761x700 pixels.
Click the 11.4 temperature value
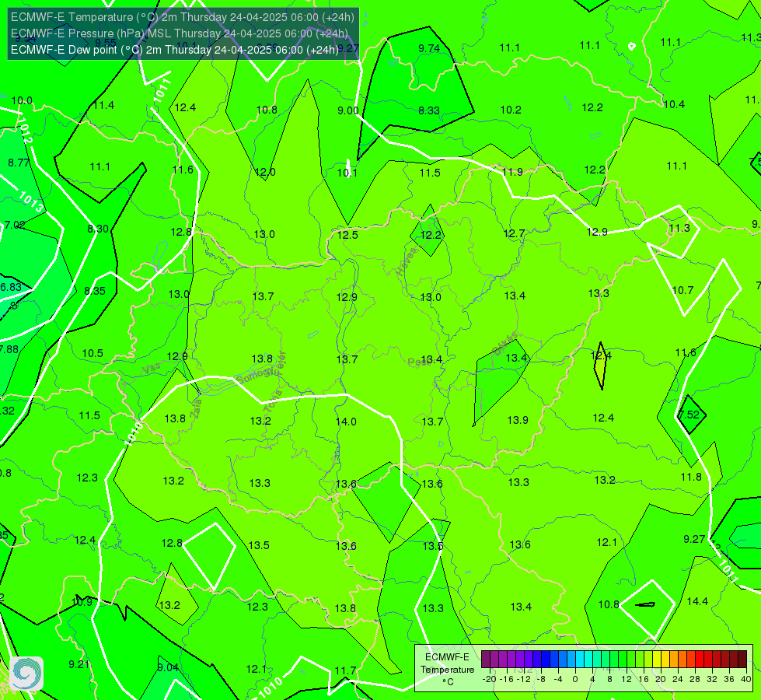coord(104,106)
